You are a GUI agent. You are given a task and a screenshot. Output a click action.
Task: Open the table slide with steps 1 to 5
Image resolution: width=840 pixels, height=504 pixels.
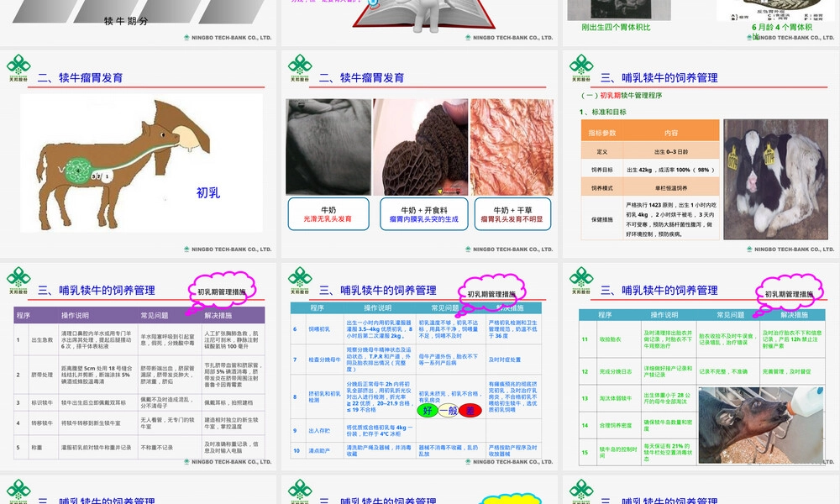pos(139,366)
